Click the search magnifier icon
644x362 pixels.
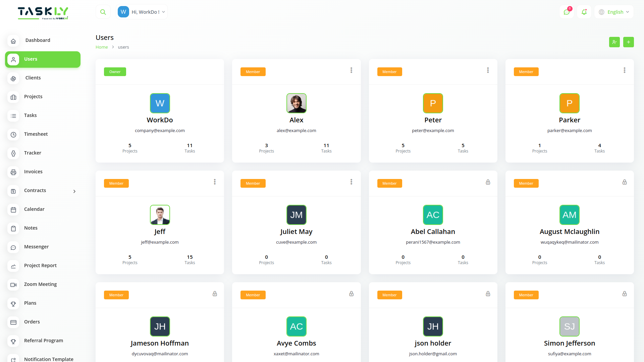(103, 12)
